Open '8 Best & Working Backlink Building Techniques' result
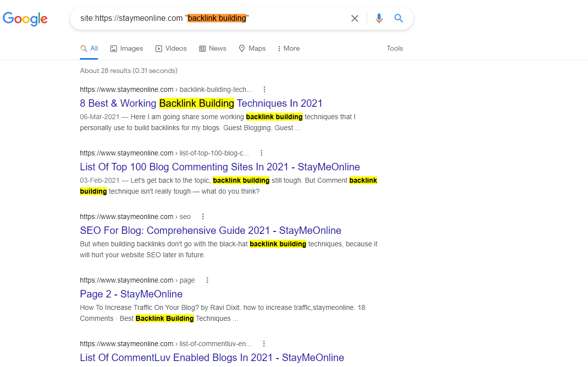This screenshot has height=367, width=588. pyautogui.click(x=201, y=103)
